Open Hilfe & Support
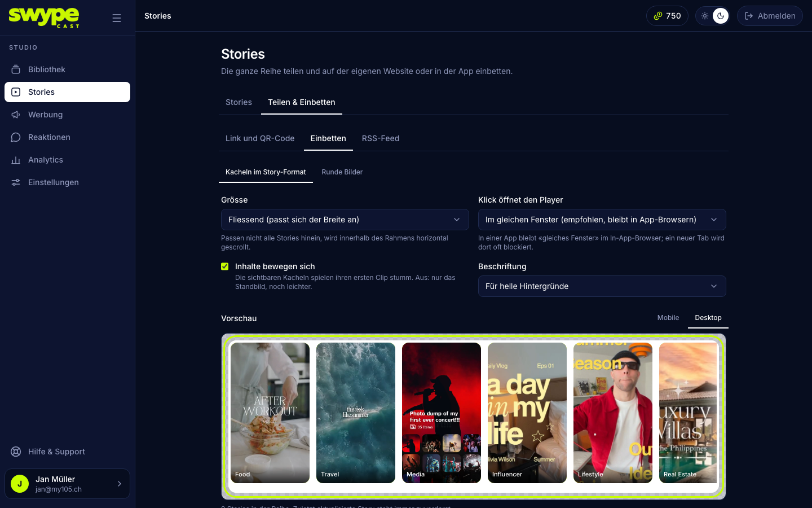Image resolution: width=812 pixels, height=508 pixels. point(67,452)
